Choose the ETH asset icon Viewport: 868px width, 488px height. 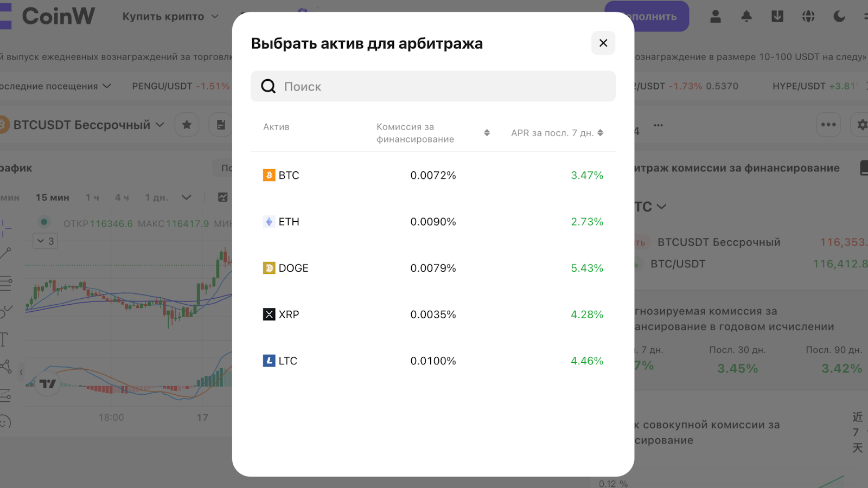[x=269, y=221]
